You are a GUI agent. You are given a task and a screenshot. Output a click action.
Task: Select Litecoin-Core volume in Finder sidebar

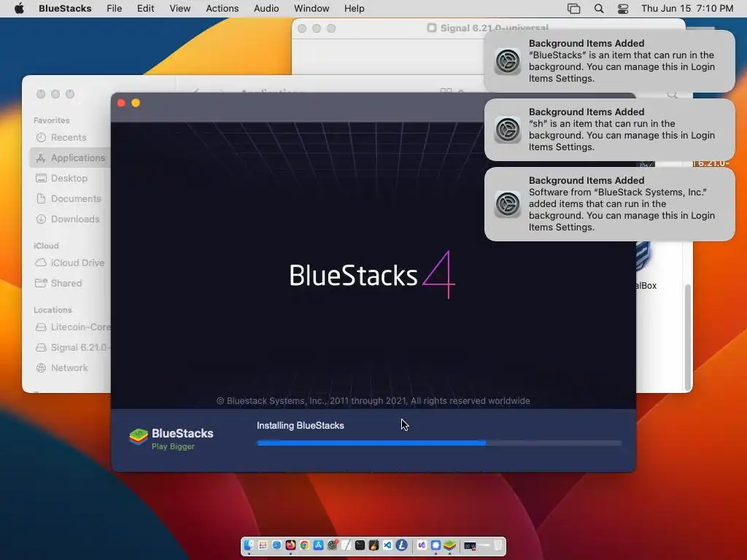[x=71, y=327]
